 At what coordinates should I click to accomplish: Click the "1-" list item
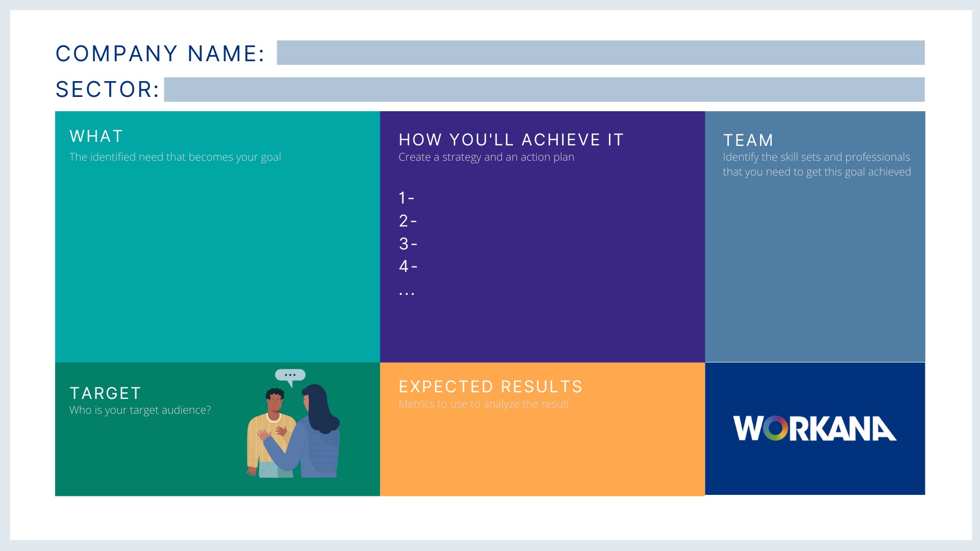[x=406, y=198]
